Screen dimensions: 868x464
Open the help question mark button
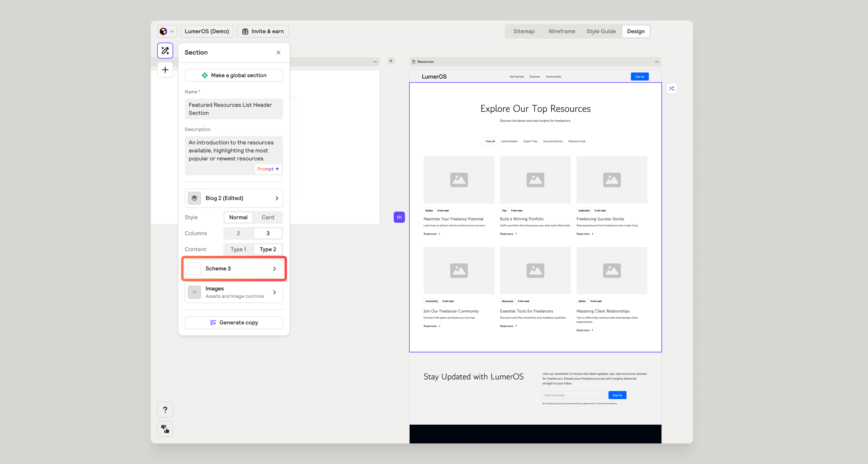(165, 410)
